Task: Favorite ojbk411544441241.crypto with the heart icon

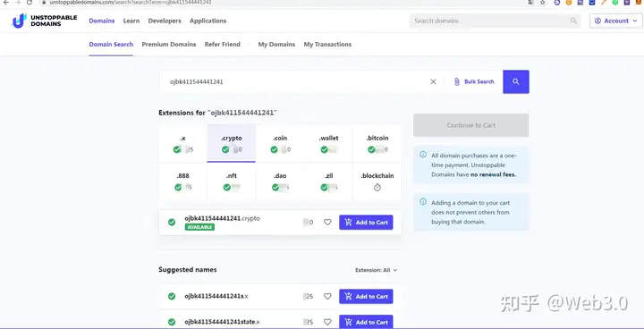Action: click(x=327, y=223)
